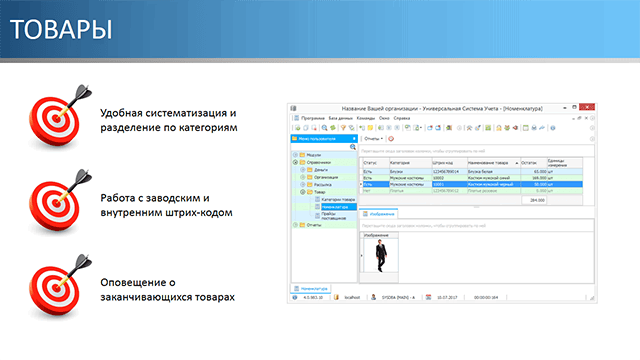The image size is (640, 360).
Task: Sort by the Штрих код column header
Action: pyautogui.click(x=449, y=163)
